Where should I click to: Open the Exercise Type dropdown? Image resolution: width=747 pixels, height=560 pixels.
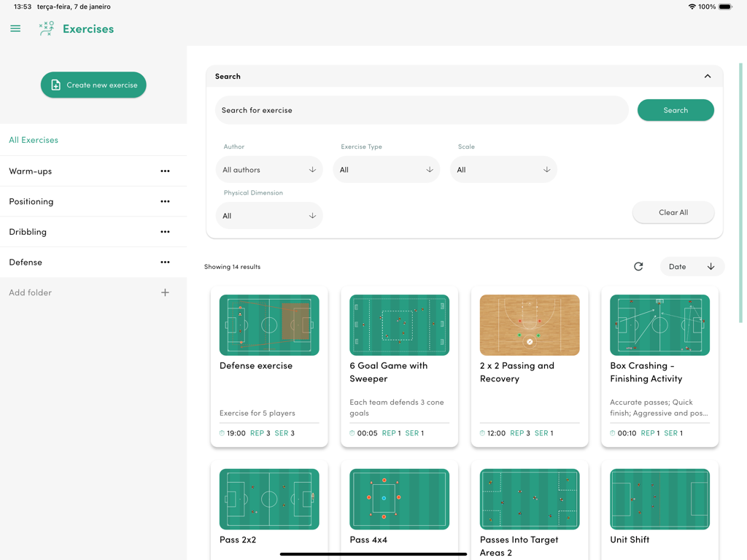tap(387, 168)
